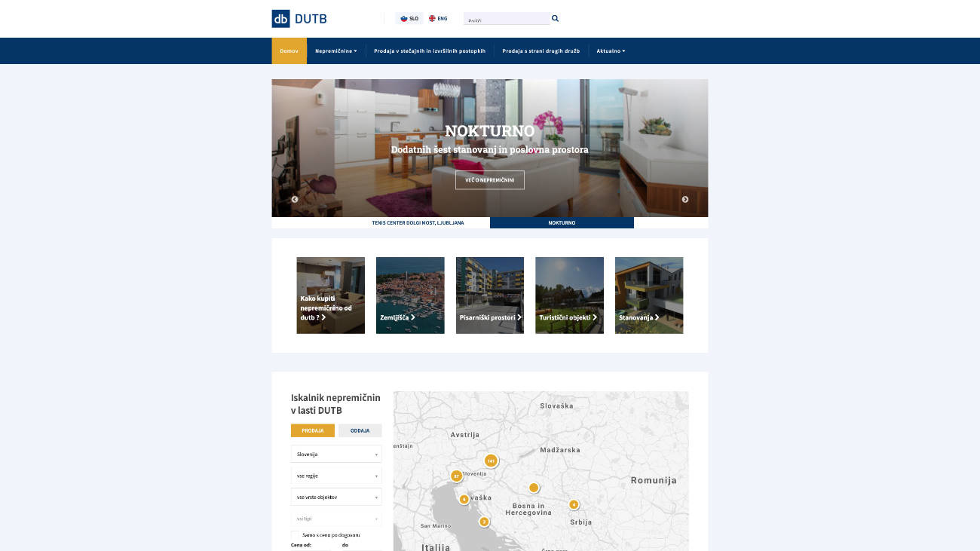Click the map cluster marker 6 near Hrvaška
The height and width of the screenshot is (551, 980).
click(x=464, y=499)
